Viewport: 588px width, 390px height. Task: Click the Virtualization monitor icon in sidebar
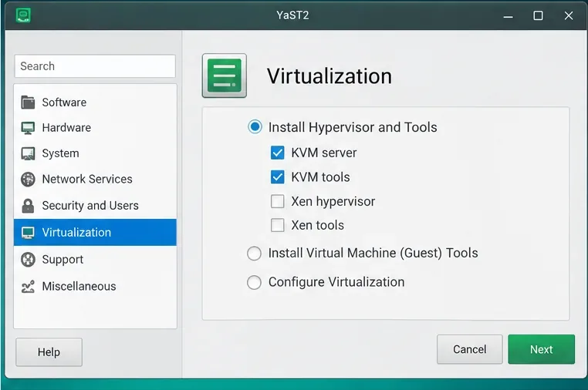pos(28,233)
